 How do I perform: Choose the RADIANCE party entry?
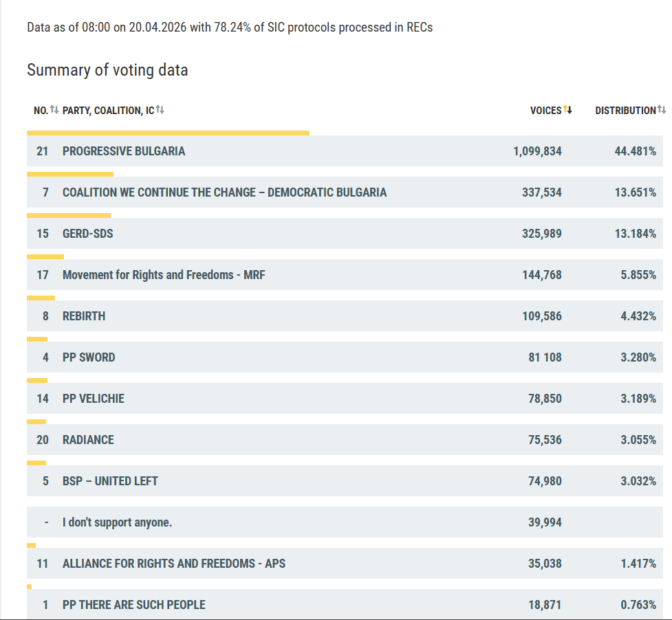(x=88, y=440)
